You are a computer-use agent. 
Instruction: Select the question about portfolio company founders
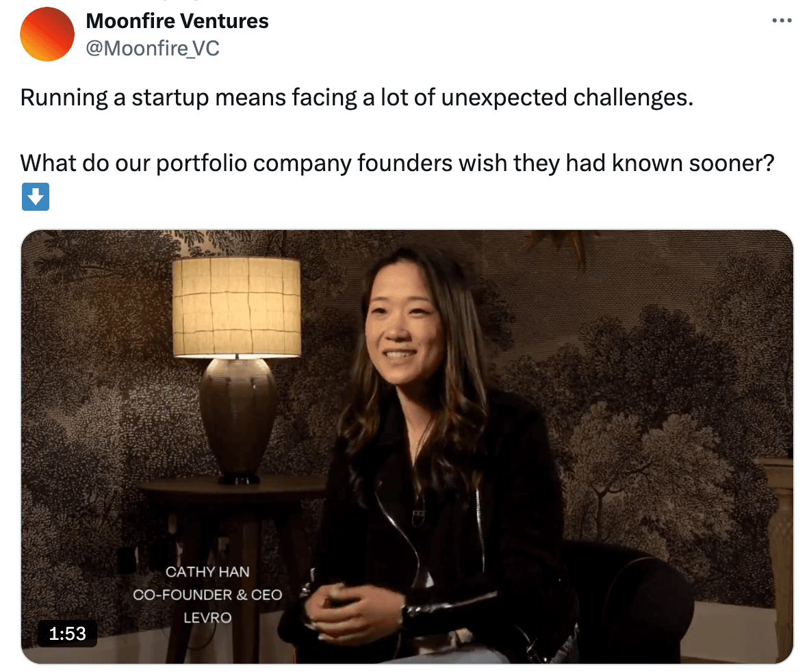point(397,163)
